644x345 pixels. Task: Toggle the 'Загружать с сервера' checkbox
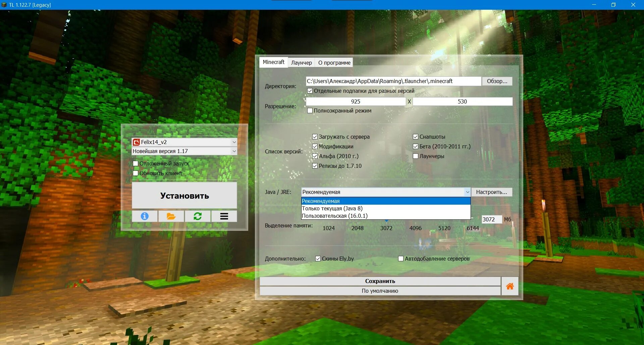[315, 137]
